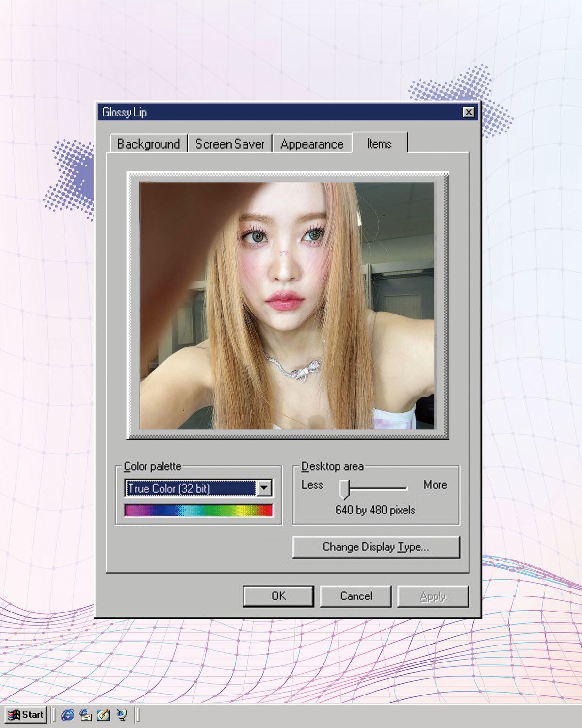Click the Glossy Lip title bar
Image resolution: width=582 pixels, height=728 pixels.
click(281, 112)
